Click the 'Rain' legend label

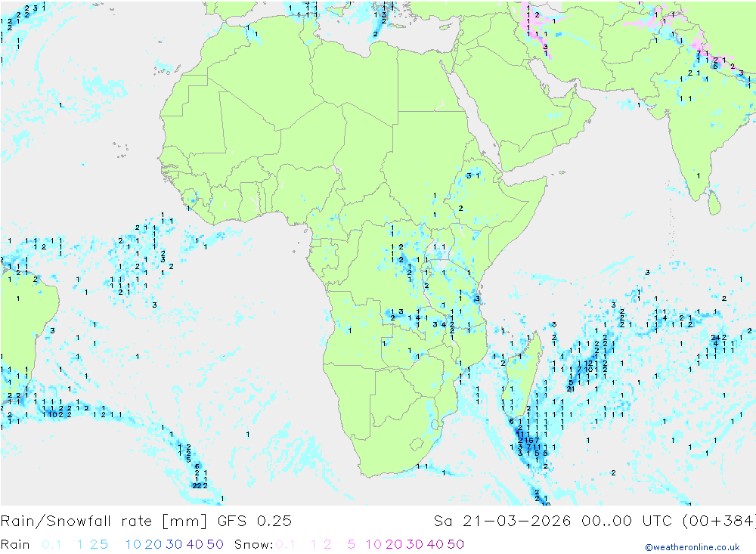[15, 544]
